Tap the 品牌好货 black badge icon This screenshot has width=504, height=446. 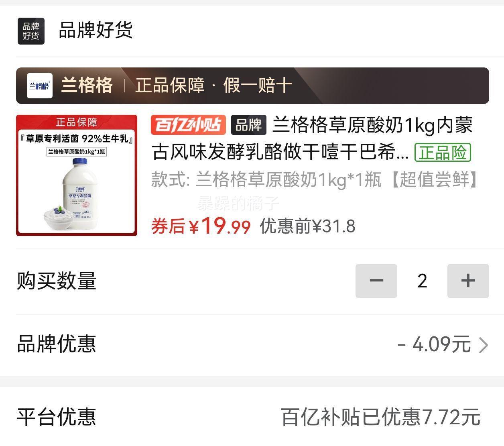click(x=31, y=31)
